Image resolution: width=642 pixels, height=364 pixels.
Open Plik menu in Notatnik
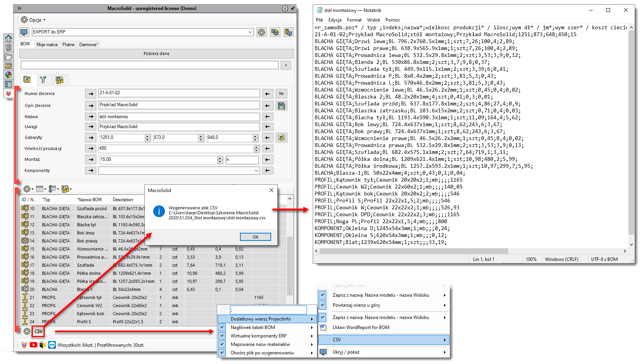320,20
